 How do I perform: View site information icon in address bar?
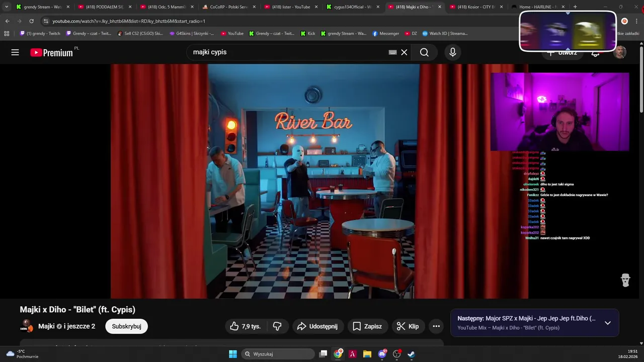coord(46,21)
